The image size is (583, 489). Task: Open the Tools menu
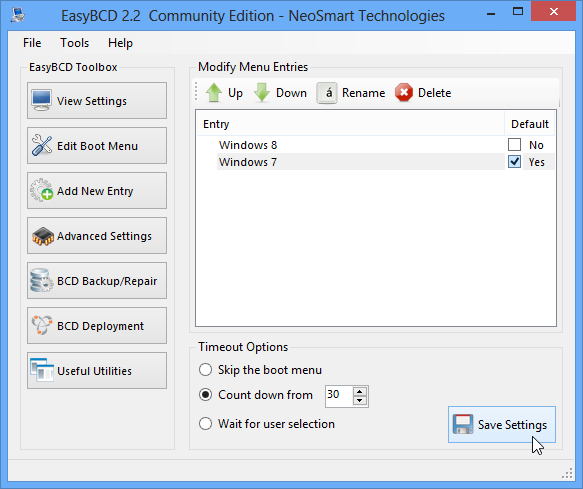coord(75,43)
